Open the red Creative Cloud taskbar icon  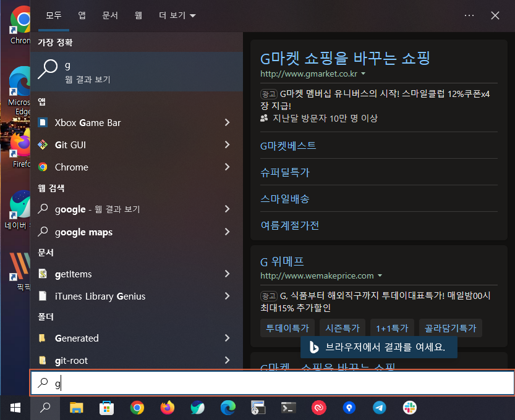319,408
